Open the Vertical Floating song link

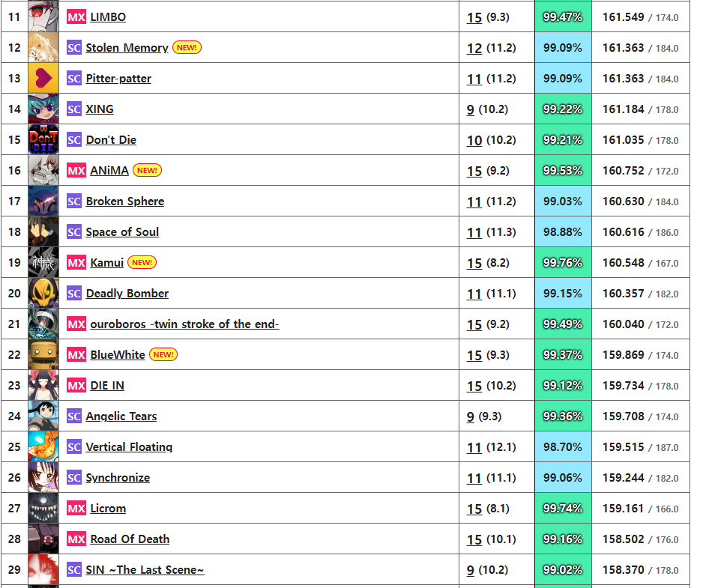129,447
